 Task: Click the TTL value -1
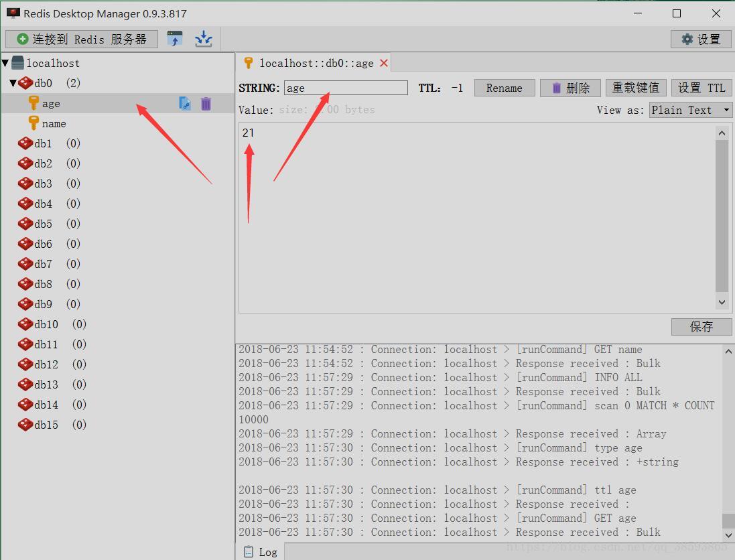(x=457, y=88)
